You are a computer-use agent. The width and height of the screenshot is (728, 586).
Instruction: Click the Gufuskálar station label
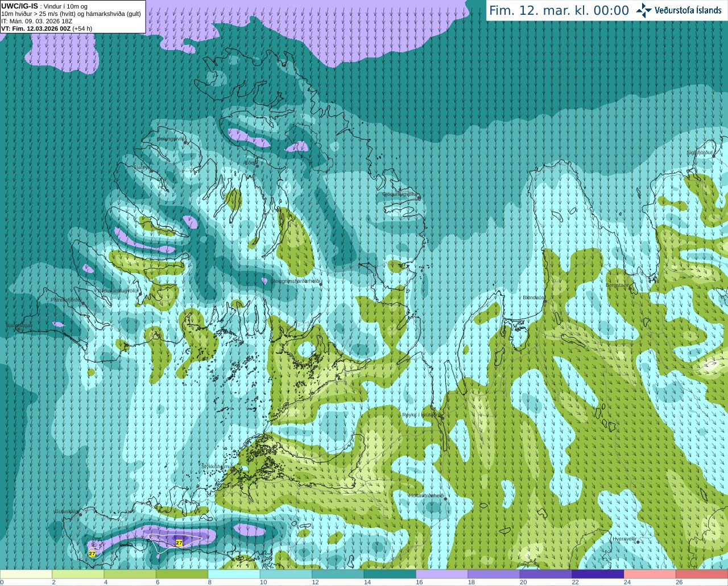coord(66,511)
